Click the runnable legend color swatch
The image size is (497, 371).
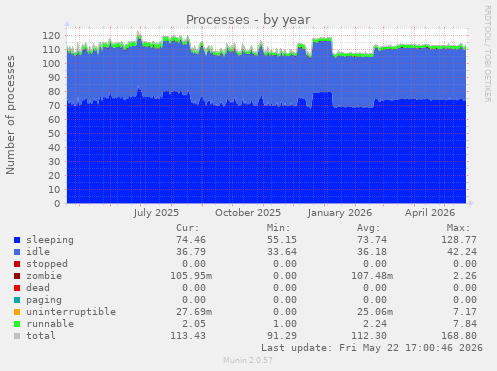(17, 324)
